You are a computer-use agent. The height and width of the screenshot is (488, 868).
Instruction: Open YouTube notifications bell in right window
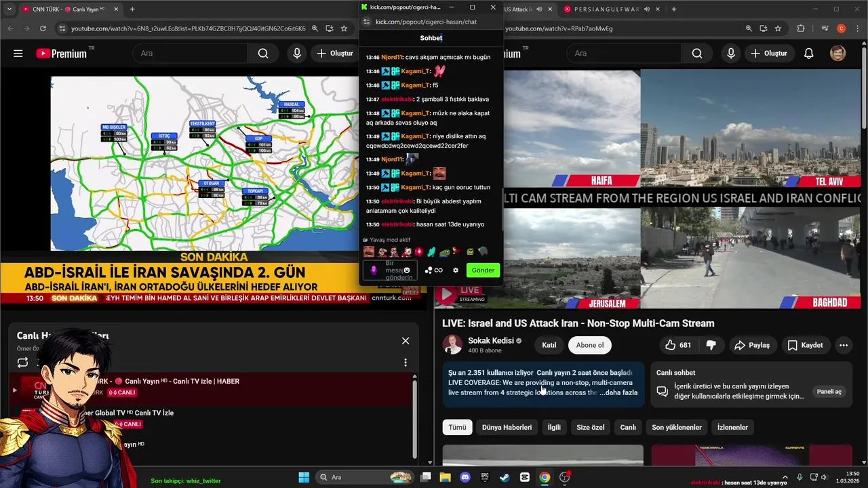pyautogui.click(x=808, y=54)
